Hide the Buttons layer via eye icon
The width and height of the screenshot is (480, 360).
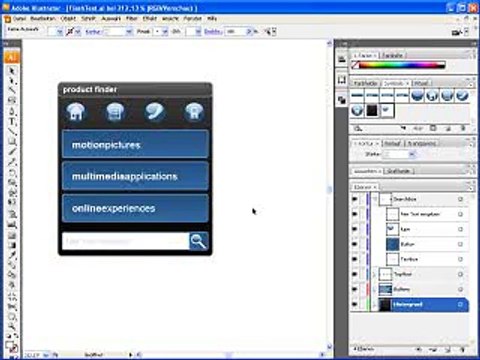click(355, 289)
